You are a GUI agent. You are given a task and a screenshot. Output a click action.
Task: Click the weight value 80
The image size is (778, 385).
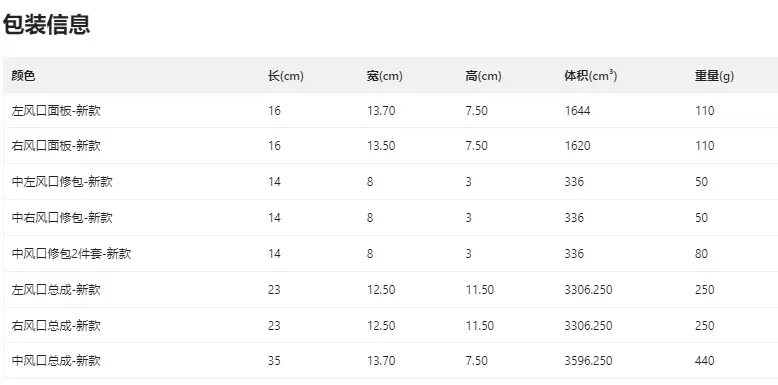702,254
